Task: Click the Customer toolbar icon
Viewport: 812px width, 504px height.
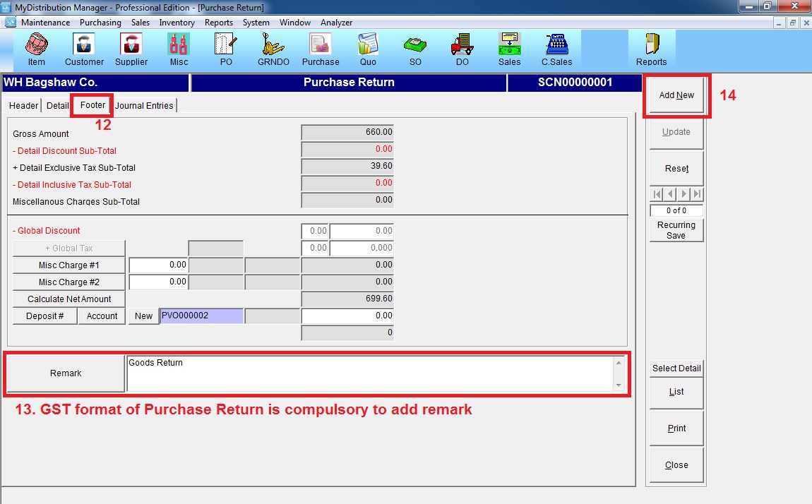Action: pyautogui.click(x=84, y=49)
